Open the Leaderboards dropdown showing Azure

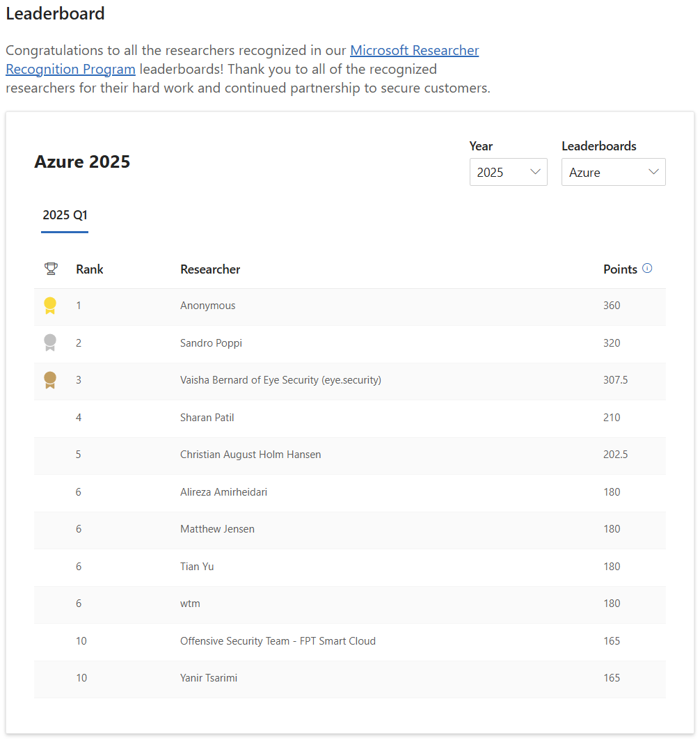coord(613,172)
